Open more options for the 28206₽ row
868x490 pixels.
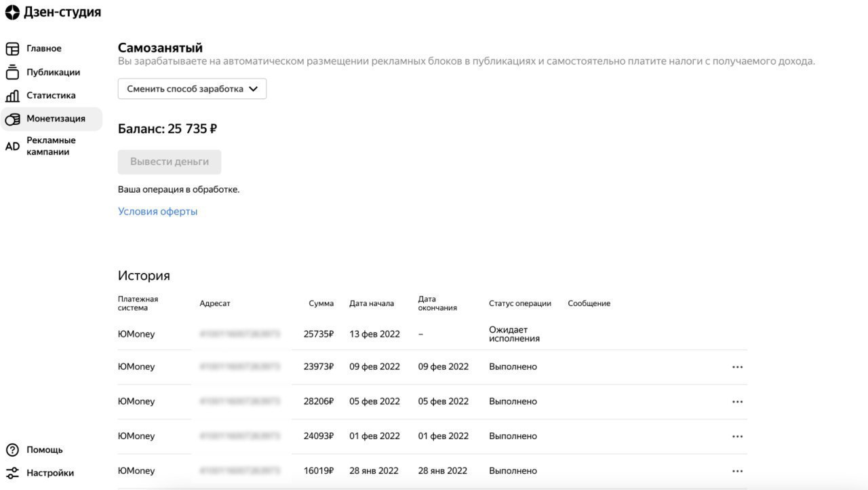coord(737,402)
